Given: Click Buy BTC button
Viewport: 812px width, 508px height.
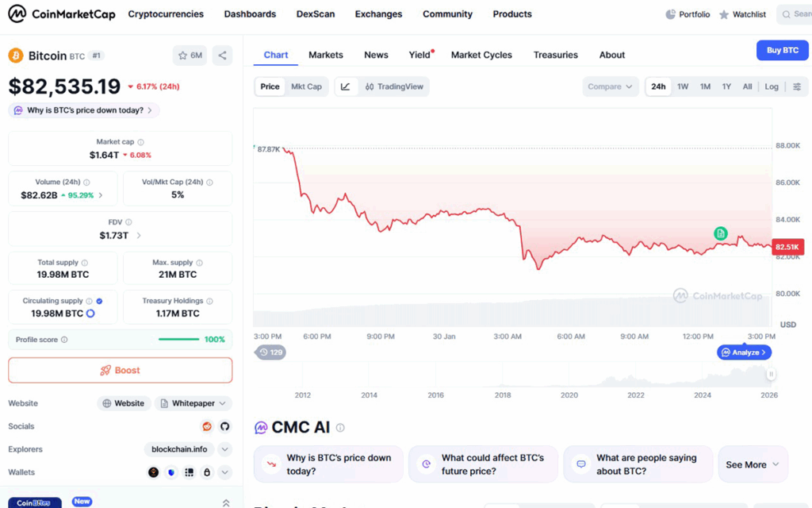Looking at the screenshot, I should [x=783, y=50].
